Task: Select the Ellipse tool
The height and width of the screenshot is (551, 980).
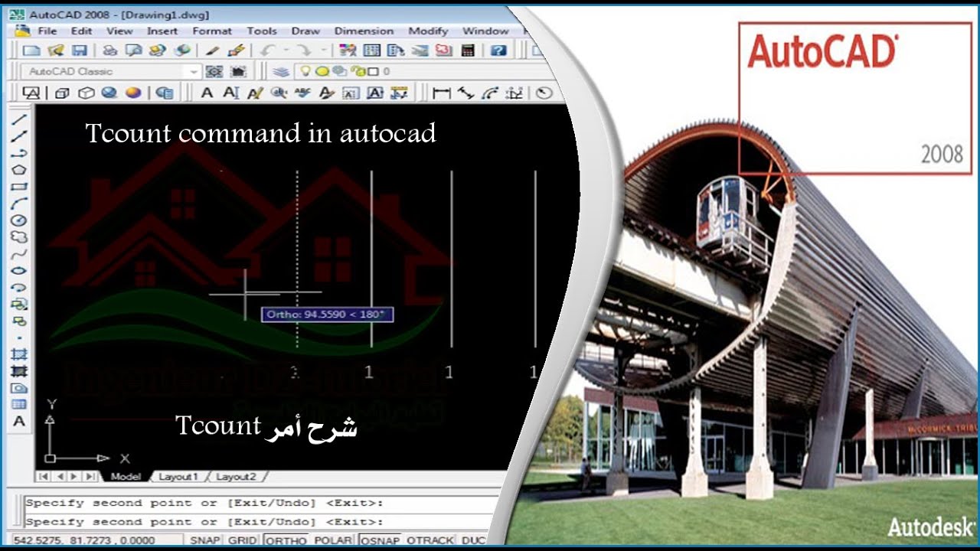Action: tap(19, 271)
